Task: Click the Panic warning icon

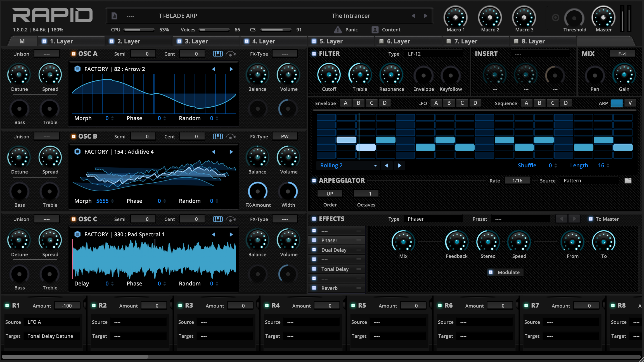Action: [x=338, y=30]
